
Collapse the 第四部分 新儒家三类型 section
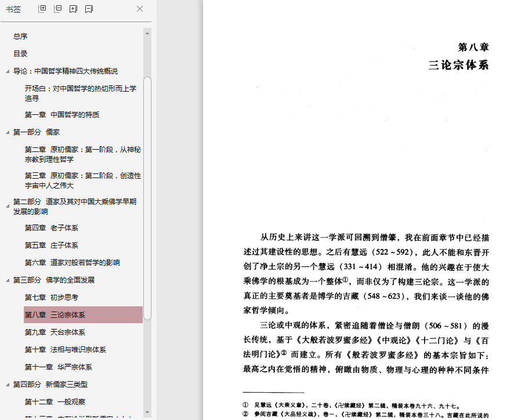(x=8, y=385)
